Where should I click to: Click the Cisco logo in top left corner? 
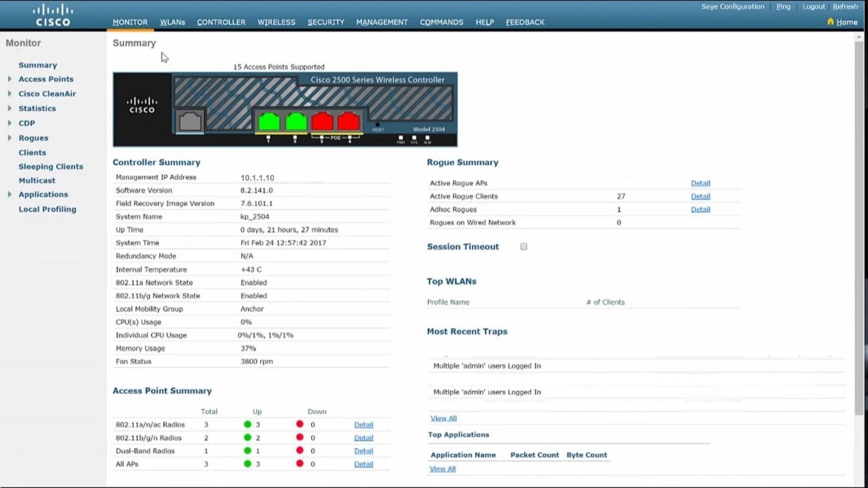(x=52, y=13)
